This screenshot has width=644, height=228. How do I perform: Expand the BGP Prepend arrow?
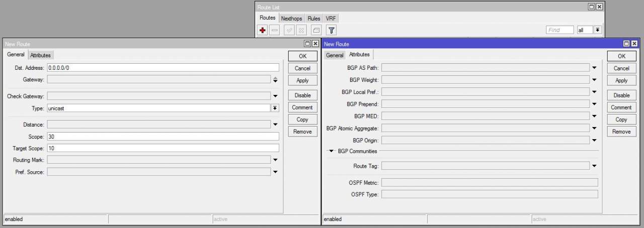594,104
